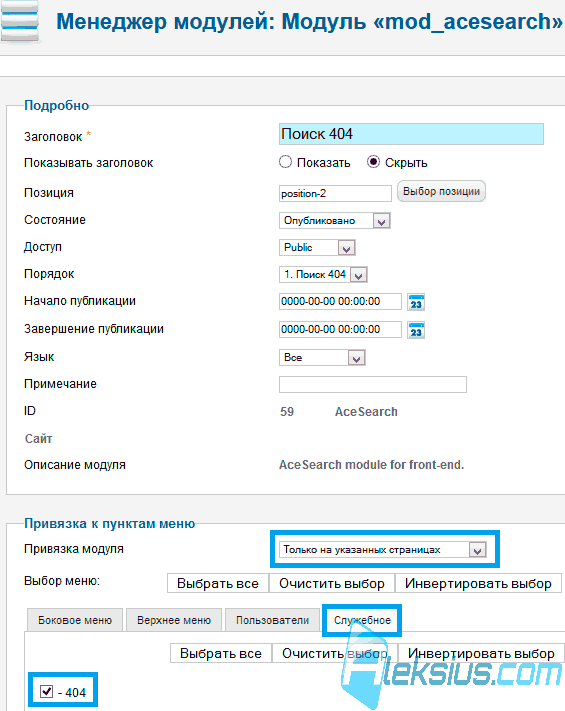
Task: Open the Порядок dropdown showing 1. Поиск 404
Action: coord(323,274)
